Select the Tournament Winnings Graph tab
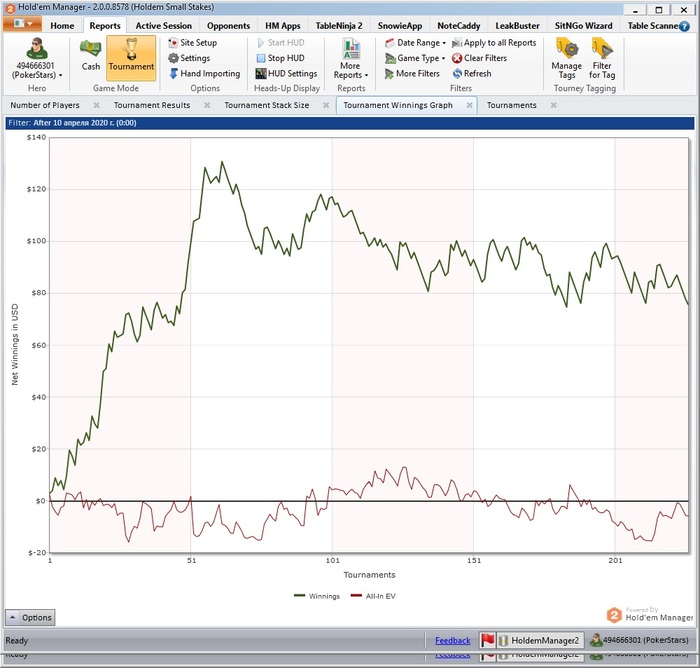This screenshot has width=700, height=668. click(398, 105)
